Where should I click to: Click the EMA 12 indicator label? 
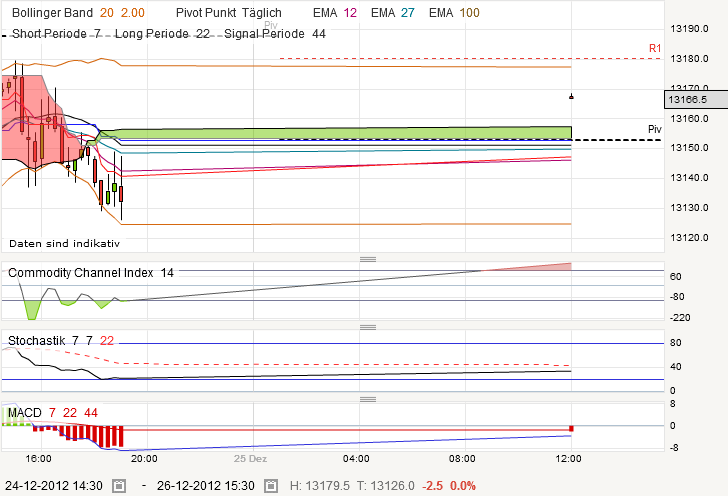point(335,13)
